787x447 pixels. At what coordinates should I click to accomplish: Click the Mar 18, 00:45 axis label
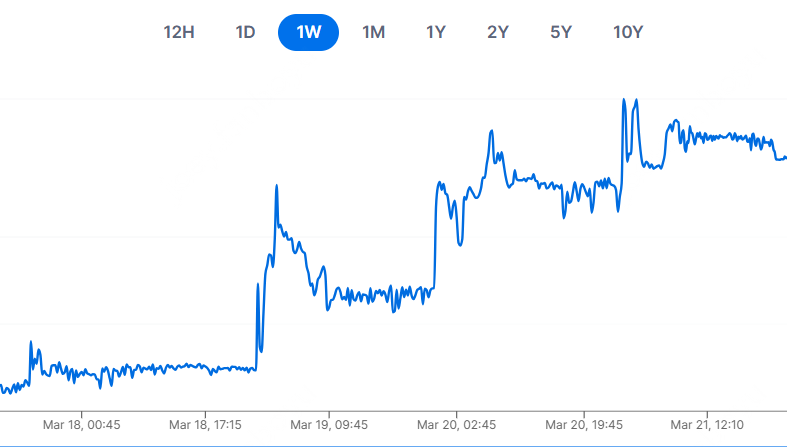click(82, 424)
